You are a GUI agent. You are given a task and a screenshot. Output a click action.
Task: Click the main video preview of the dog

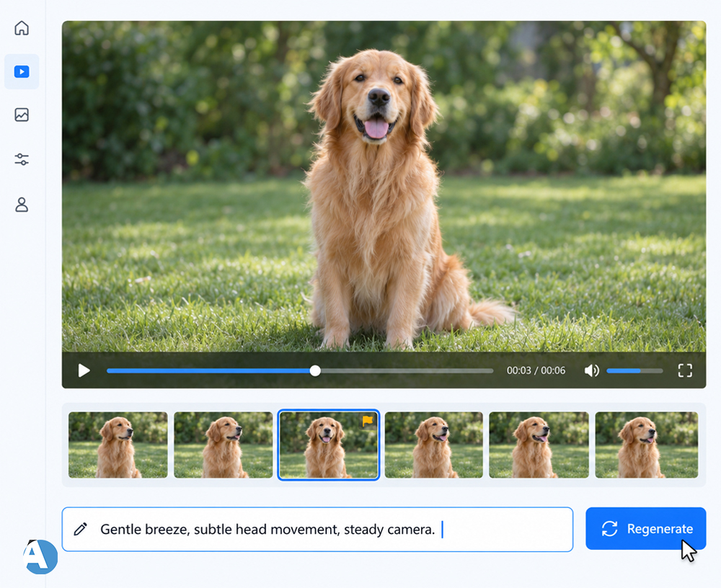point(384,186)
